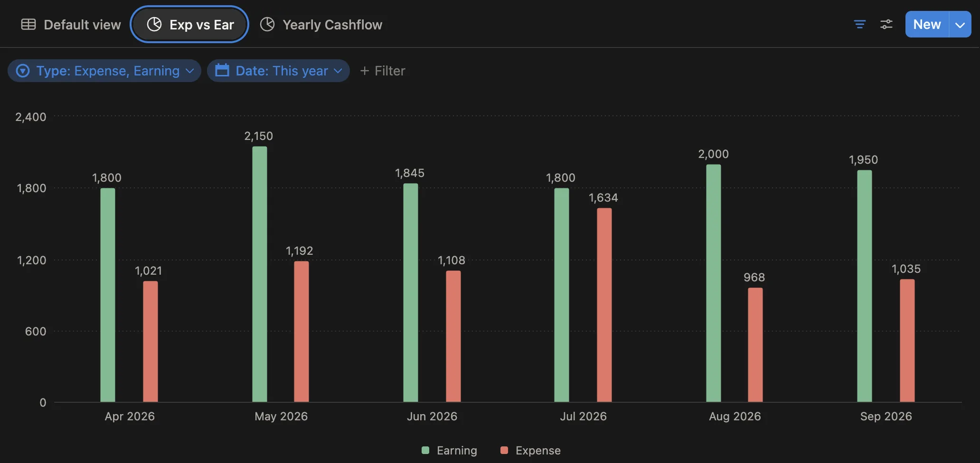Click the Aug 2026 earning bar 2,000
The height and width of the screenshot is (463, 980).
tap(714, 283)
